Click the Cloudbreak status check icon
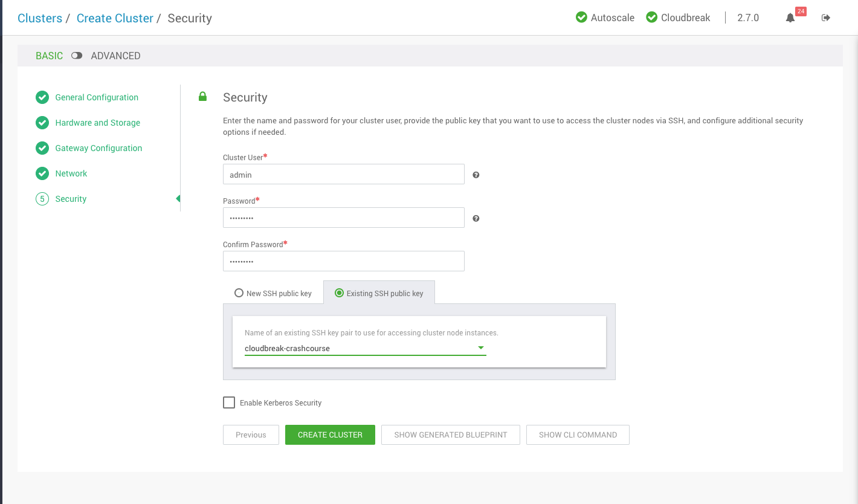 pos(651,17)
